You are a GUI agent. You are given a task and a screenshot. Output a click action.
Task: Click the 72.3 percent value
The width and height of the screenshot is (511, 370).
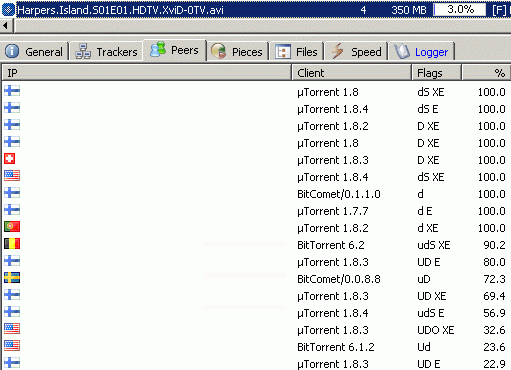(494, 279)
